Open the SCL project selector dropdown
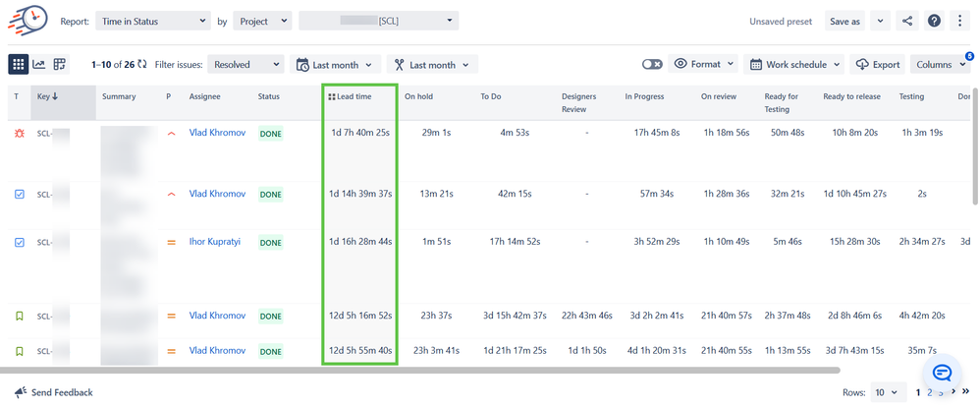This screenshot has height=407, width=980. coord(379,21)
